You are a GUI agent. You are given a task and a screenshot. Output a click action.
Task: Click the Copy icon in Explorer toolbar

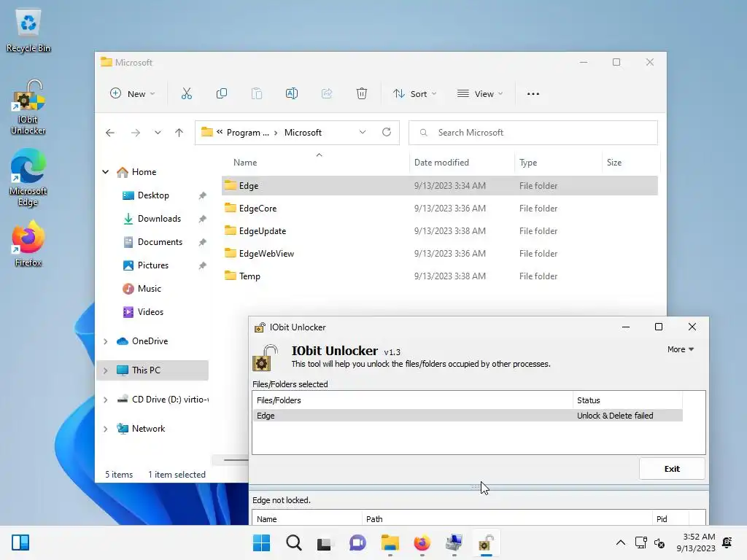(222, 94)
